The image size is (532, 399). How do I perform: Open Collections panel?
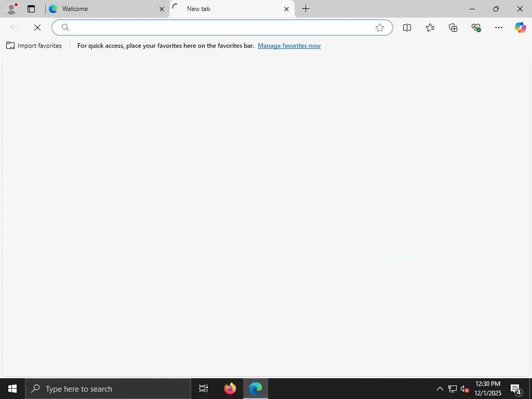point(453,28)
